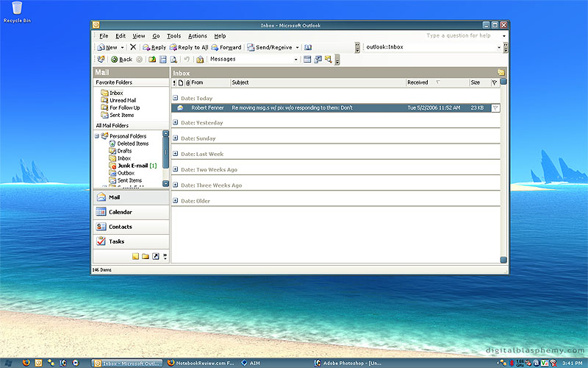Screen dimensions: 588x368
Task: Sort by the Received column header
Action: [x=437, y=82]
